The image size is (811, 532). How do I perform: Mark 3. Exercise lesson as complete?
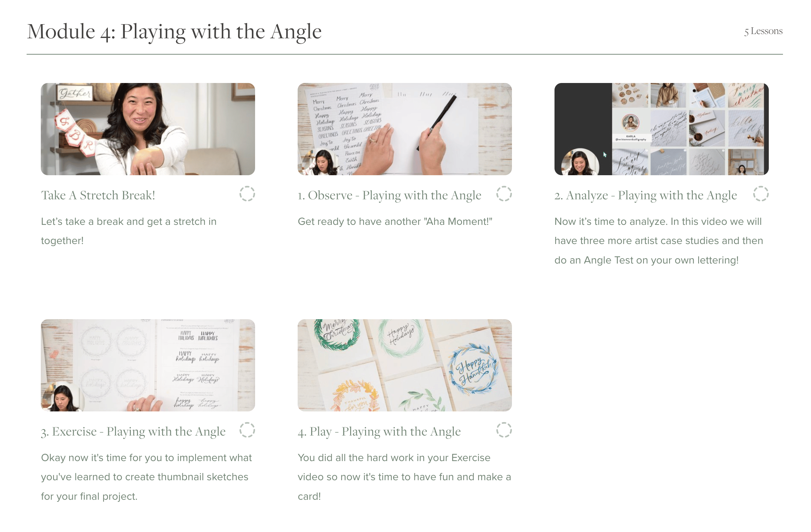[x=247, y=430]
